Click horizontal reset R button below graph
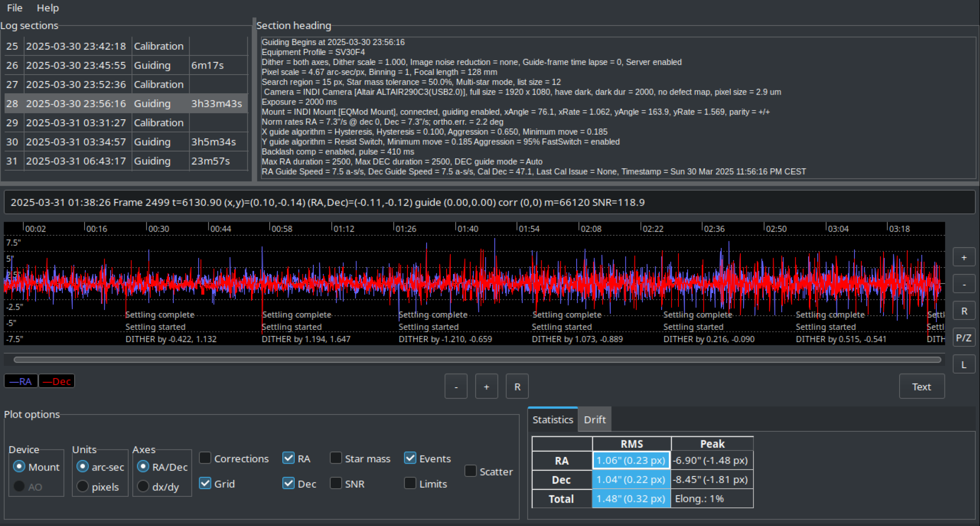The image size is (980, 526). [517, 387]
